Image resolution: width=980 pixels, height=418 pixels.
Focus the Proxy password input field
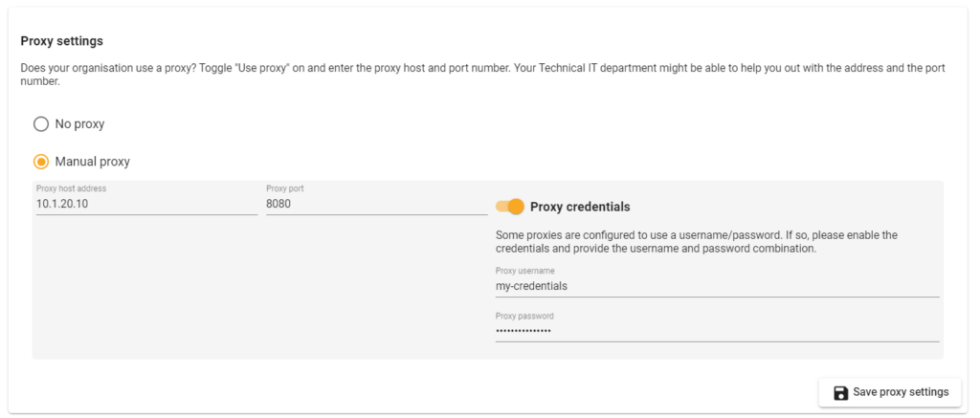pos(716,331)
